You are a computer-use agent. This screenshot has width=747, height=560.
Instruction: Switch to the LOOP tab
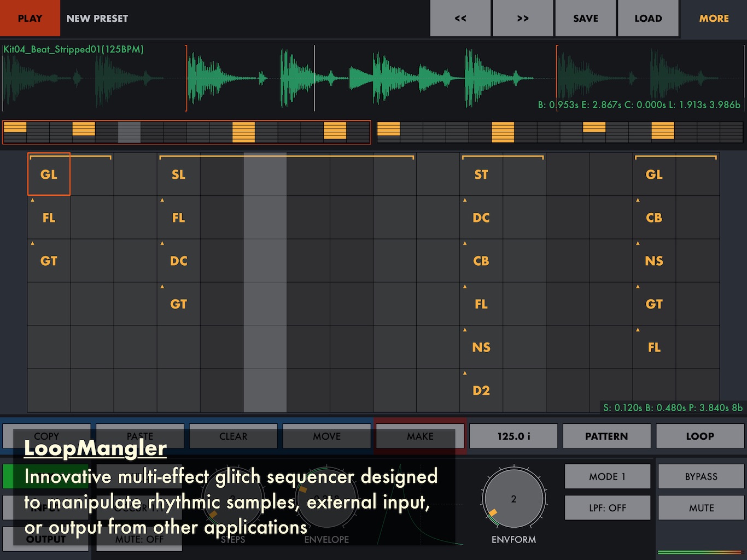click(x=700, y=436)
